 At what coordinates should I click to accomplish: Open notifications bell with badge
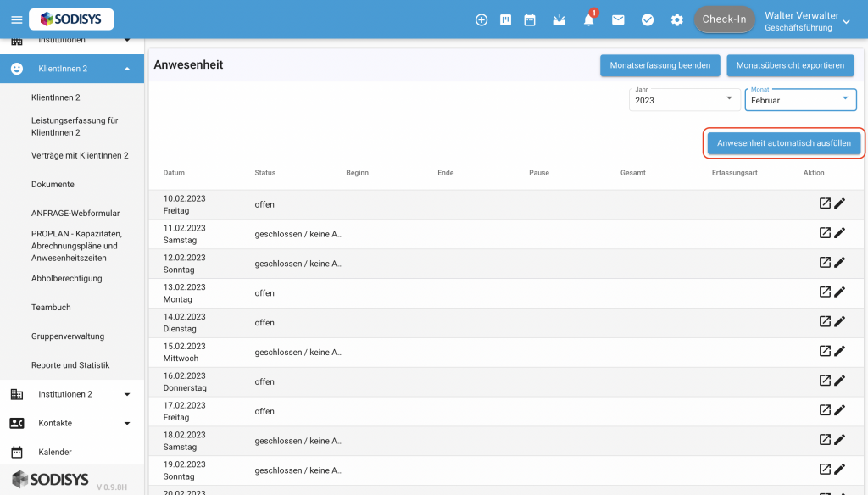[589, 19]
